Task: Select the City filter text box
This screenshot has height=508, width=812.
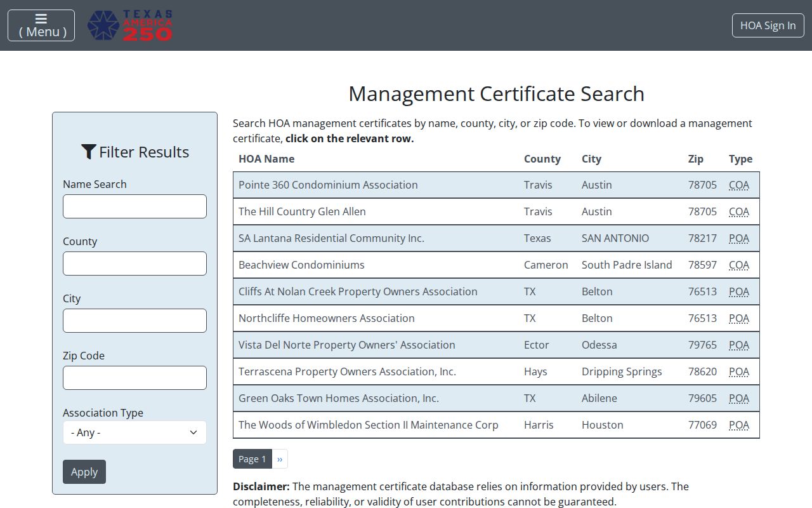Action: tap(134, 321)
